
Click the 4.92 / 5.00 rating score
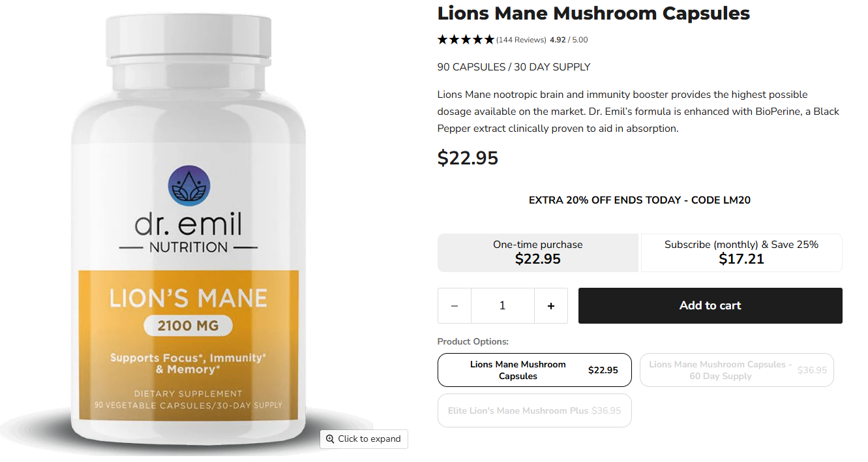click(569, 40)
